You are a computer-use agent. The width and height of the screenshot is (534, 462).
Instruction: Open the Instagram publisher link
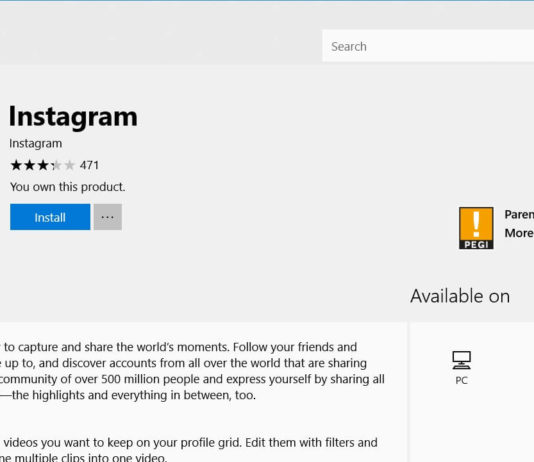[35, 144]
